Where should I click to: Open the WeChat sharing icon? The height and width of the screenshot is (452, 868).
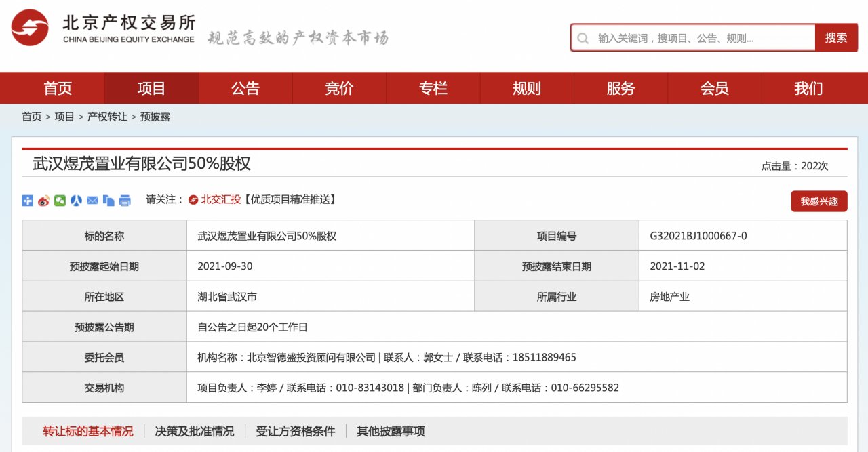[60, 200]
